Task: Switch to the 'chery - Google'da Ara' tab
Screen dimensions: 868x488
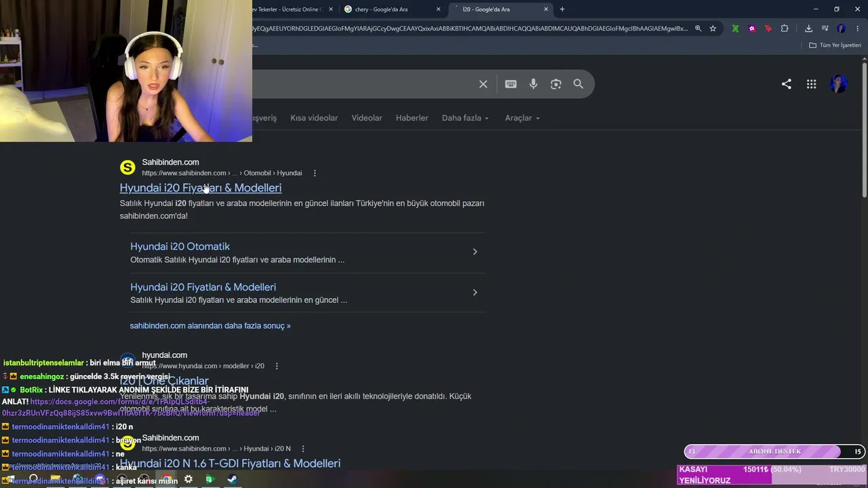Action: click(x=393, y=9)
